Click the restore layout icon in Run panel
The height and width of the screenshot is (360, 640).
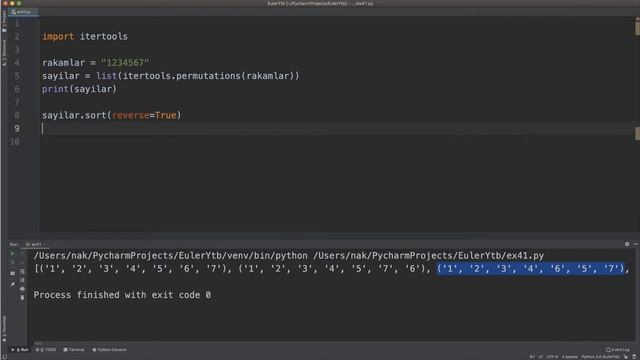[12, 273]
